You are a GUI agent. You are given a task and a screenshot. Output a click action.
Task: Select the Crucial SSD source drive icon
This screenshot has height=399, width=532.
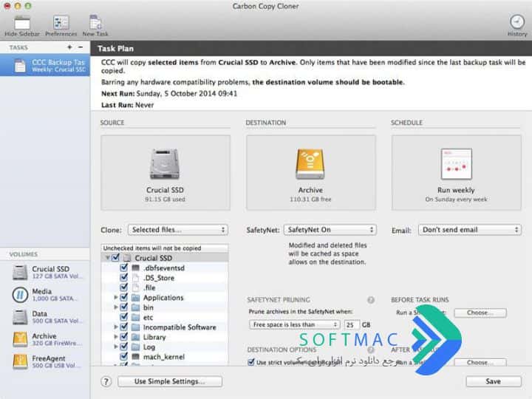165,164
